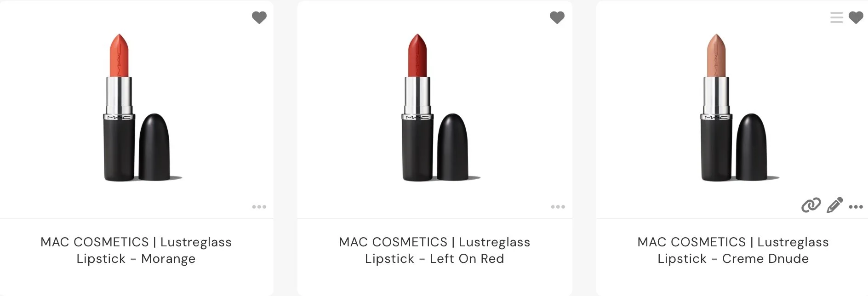This screenshot has width=868, height=296.
Task: Open the Left On Red lipstick image
Action: (435, 108)
